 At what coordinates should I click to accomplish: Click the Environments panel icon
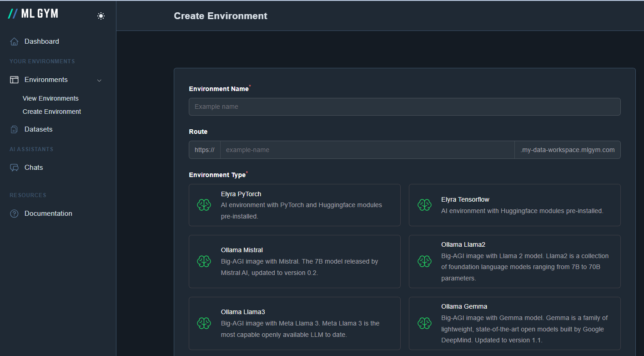pos(14,79)
